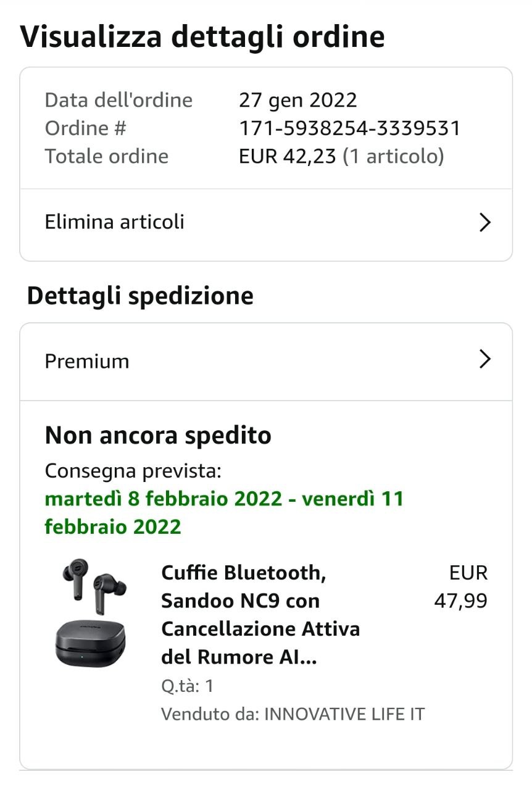Click the Visualizza dettagli ordine heading

click(x=202, y=37)
